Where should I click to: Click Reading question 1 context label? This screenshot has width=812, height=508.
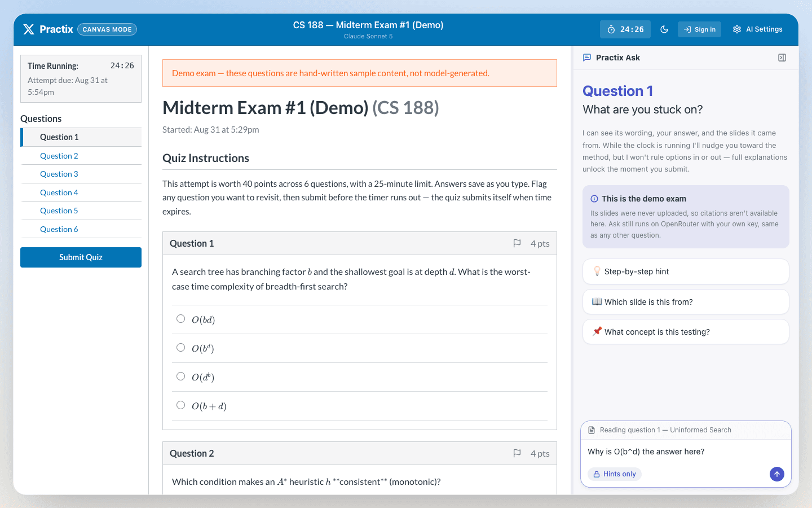click(665, 430)
